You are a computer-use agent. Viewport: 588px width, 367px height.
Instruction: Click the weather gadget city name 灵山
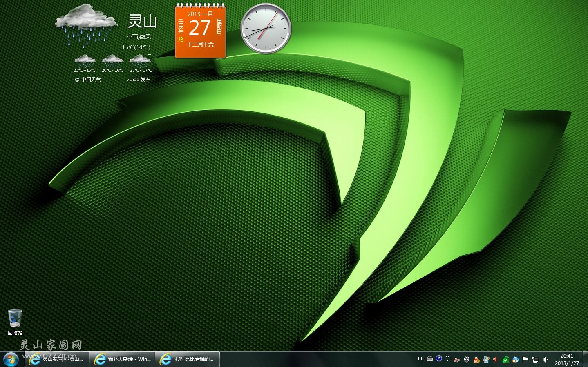point(142,21)
